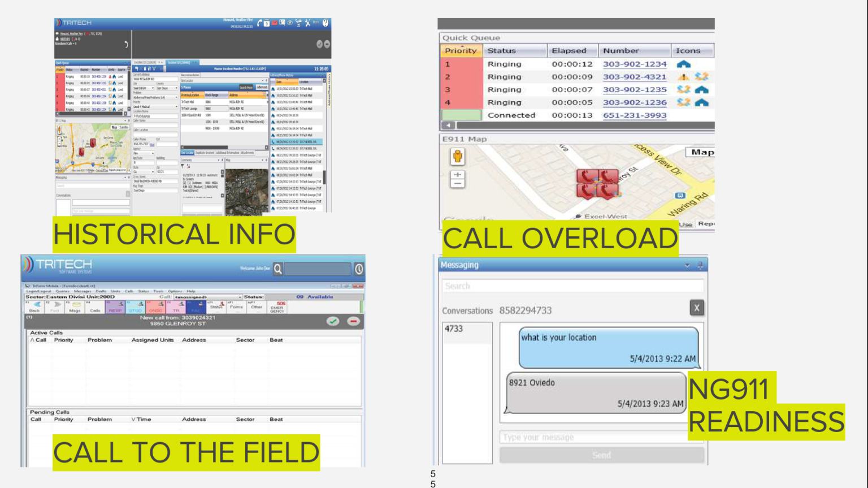868x488 pixels.
Task: Open the Queries menu
Action: [x=62, y=291]
